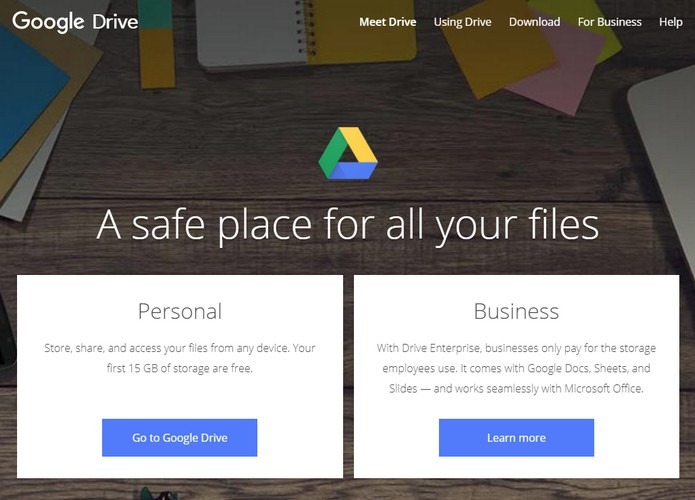Click the blue base of the Drive logo
Viewport: 695px width, 500px height.
point(354,171)
